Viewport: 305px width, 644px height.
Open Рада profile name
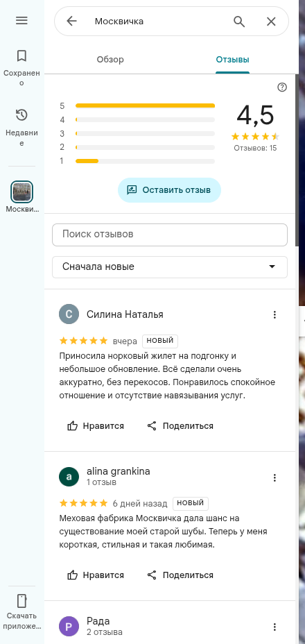pyautogui.click(x=98, y=621)
